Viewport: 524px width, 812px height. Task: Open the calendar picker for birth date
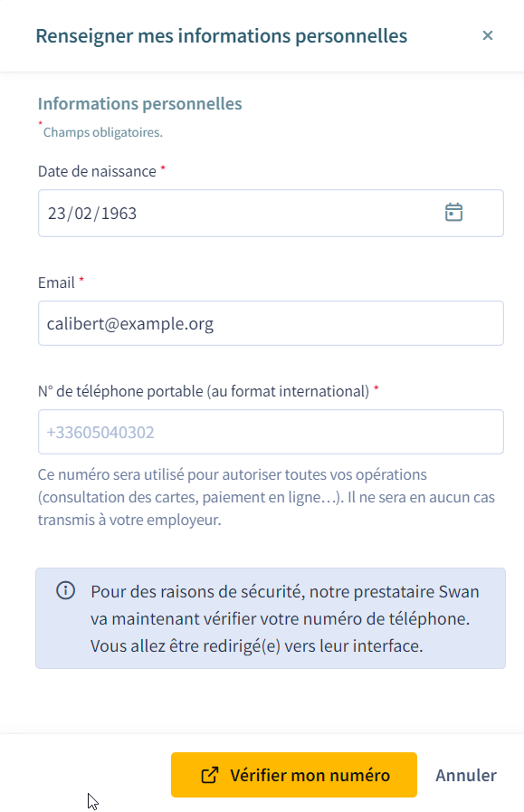click(x=453, y=213)
